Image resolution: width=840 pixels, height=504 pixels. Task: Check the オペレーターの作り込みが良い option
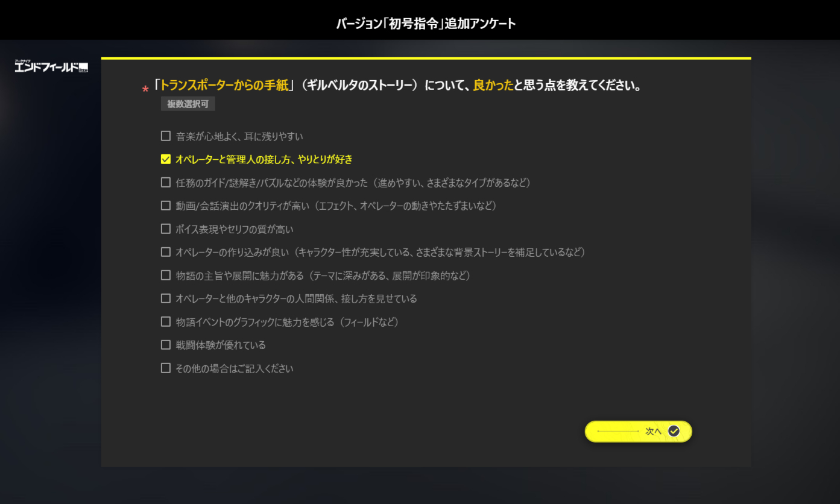166,252
